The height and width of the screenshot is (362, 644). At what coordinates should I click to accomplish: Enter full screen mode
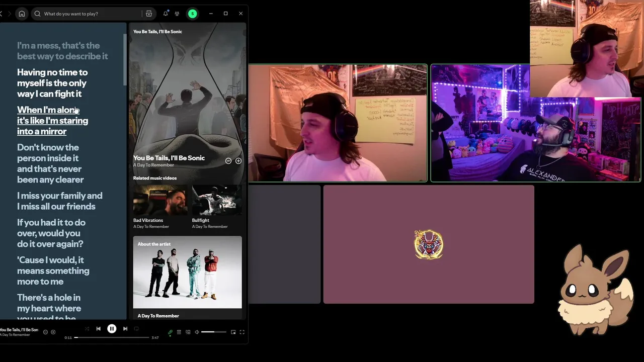(x=242, y=332)
